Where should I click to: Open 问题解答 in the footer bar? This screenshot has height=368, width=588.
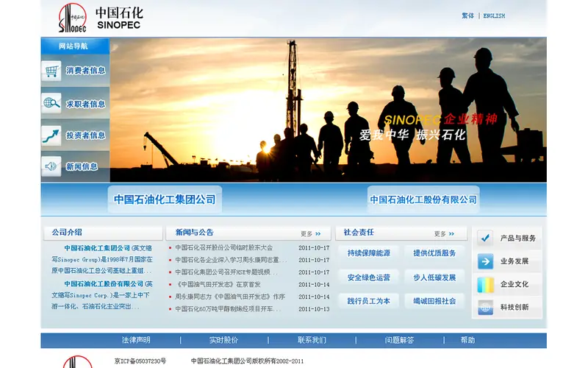[x=399, y=340]
